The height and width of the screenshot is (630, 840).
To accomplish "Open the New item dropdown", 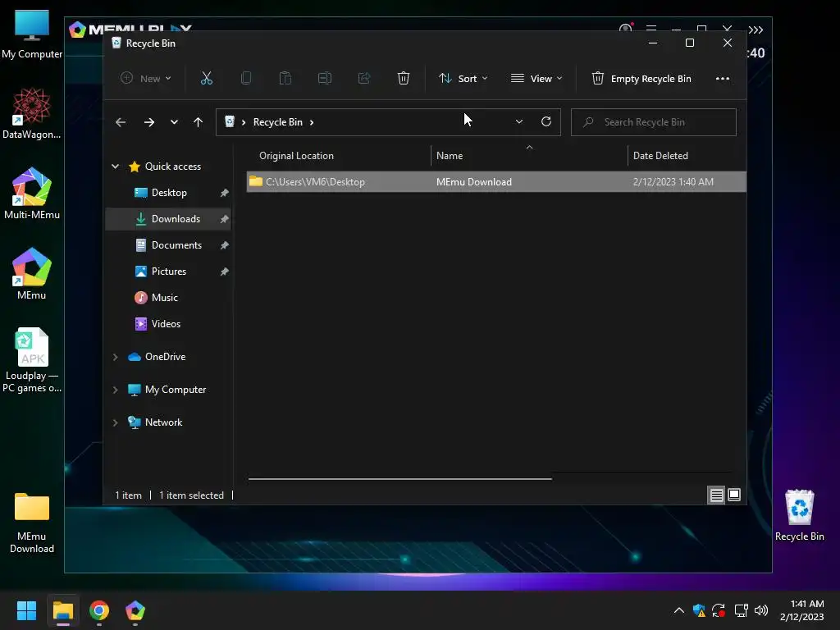I will pyautogui.click(x=146, y=78).
